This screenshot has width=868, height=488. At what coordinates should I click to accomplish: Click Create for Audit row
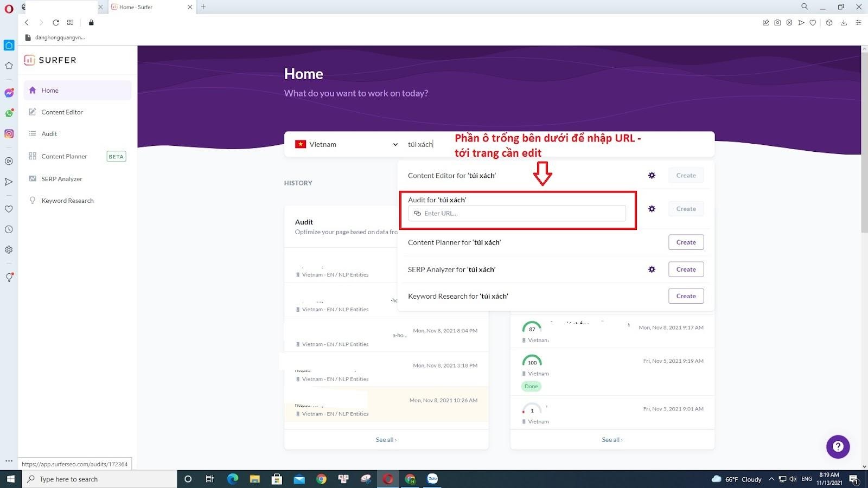pyautogui.click(x=686, y=209)
